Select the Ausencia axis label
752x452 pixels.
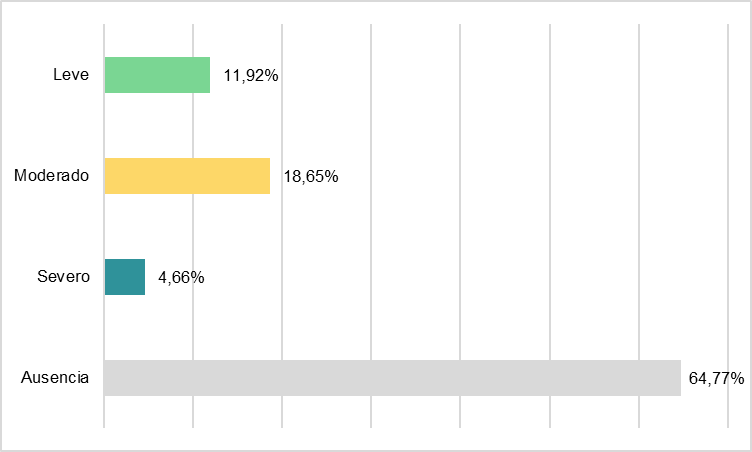55,378
